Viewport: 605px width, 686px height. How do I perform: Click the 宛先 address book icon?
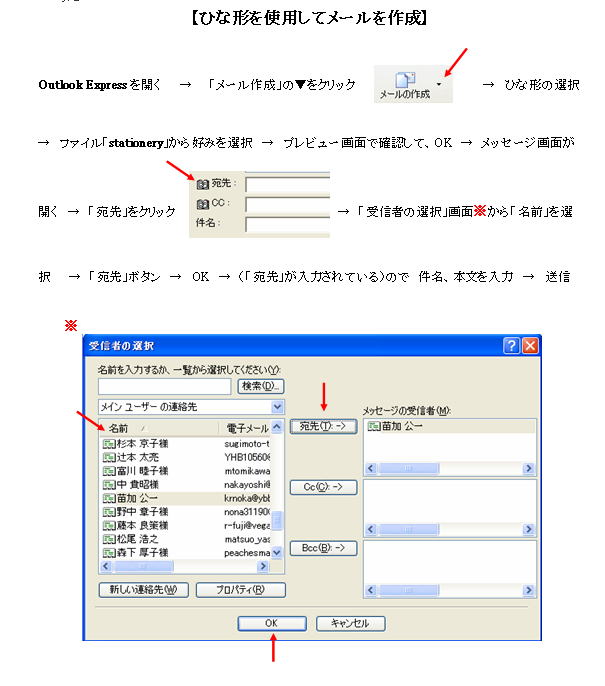(x=203, y=184)
